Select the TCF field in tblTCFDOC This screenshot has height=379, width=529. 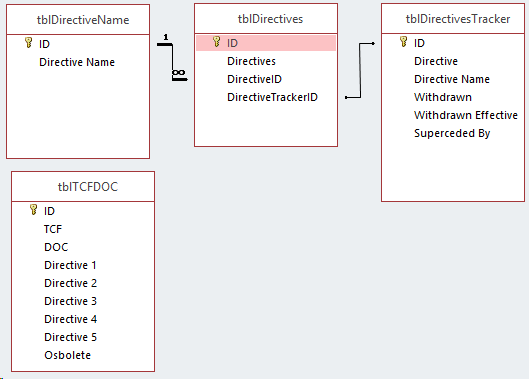[x=53, y=229]
